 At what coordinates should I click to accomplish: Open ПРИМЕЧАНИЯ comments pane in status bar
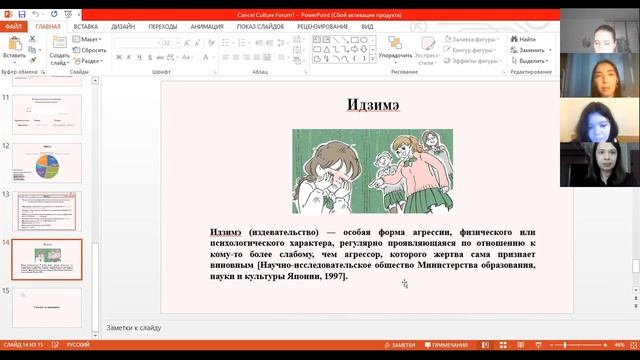click(446, 345)
